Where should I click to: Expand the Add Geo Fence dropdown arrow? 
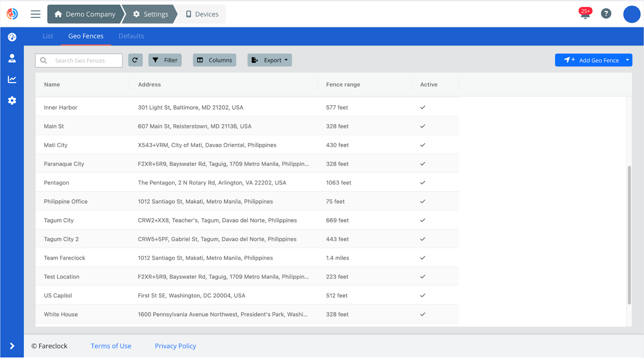(x=627, y=60)
